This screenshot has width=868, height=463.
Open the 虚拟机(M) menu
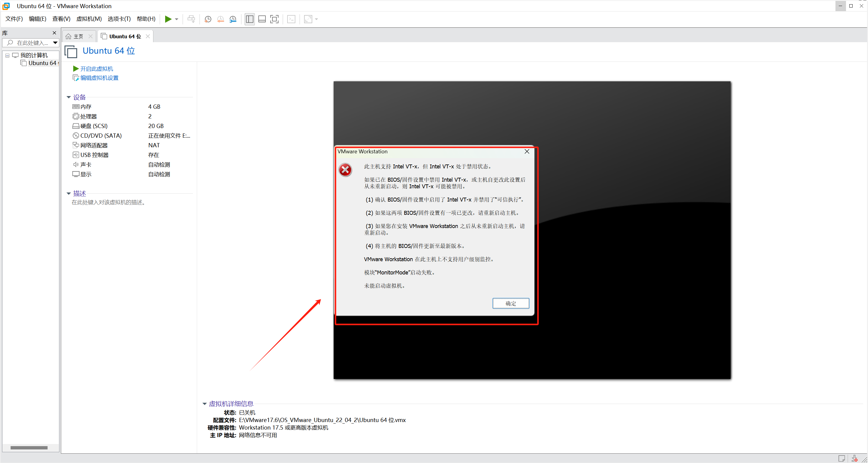click(89, 19)
